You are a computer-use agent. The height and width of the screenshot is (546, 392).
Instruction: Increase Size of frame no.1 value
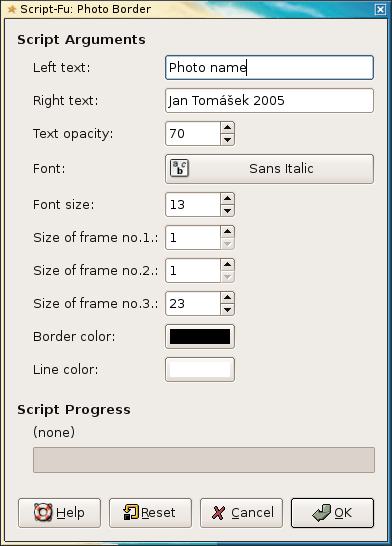pyautogui.click(x=227, y=232)
